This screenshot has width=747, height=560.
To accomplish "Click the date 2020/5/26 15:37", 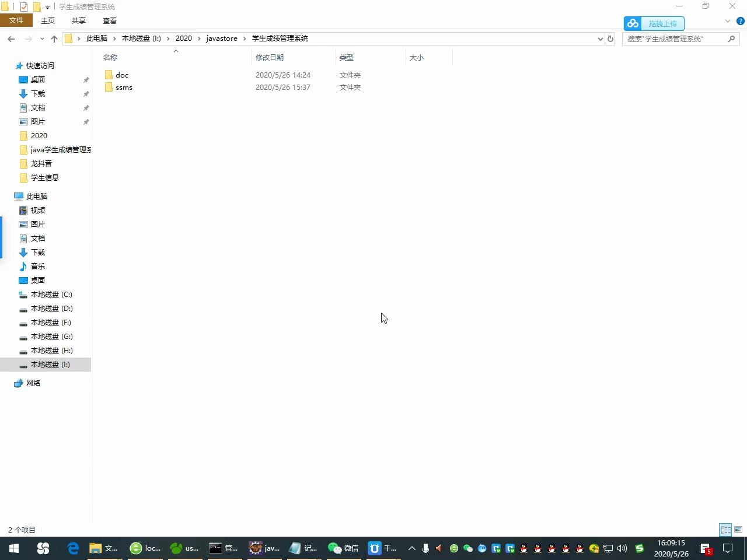I will [283, 87].
